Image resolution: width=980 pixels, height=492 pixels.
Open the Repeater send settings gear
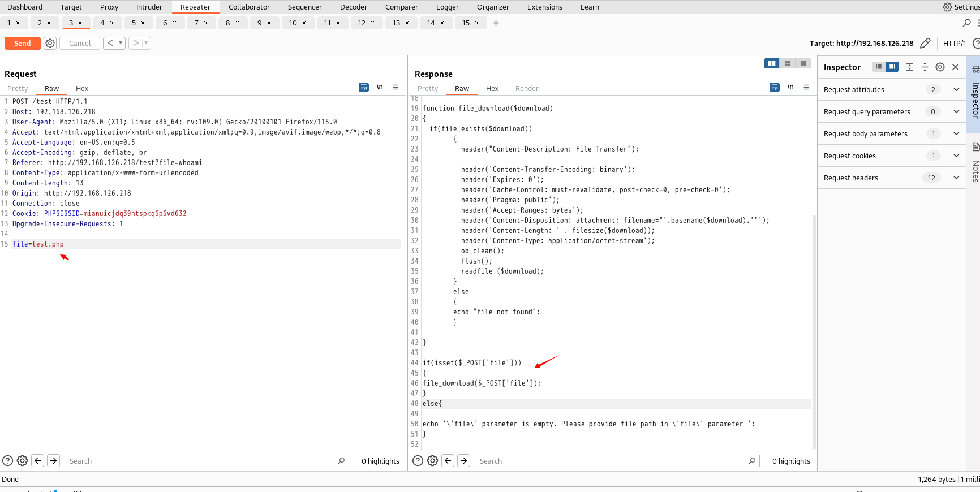(50, 43)
